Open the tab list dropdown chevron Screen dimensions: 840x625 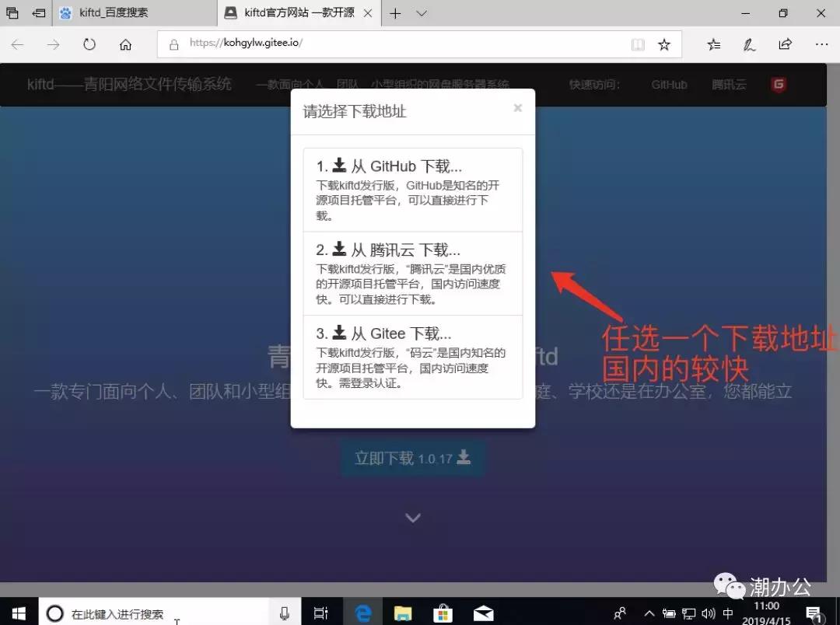[421, 13]
